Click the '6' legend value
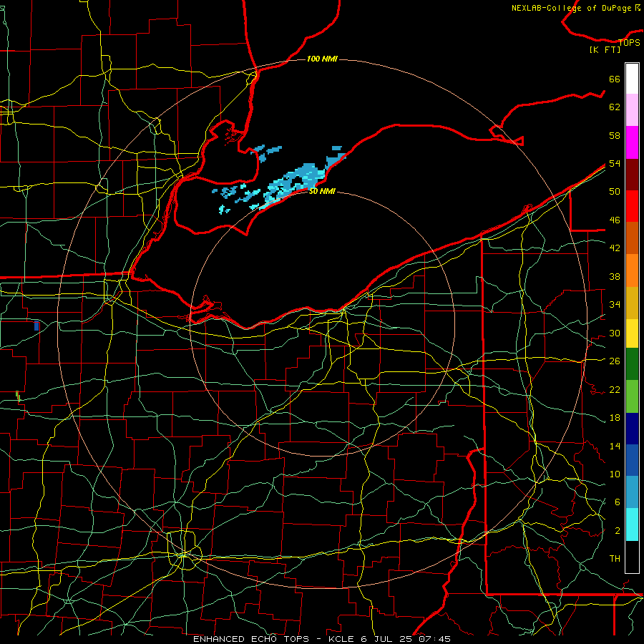 pyautogui.click(x=617, y=502)
